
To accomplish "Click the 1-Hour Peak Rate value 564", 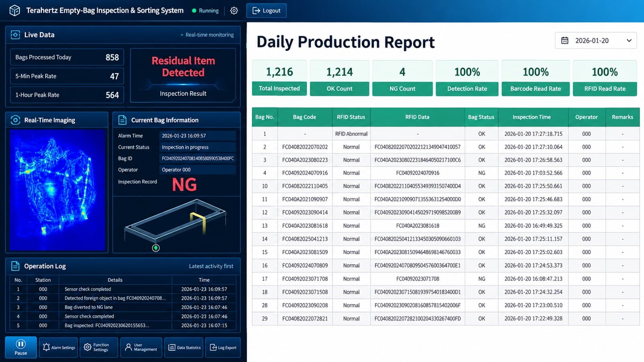I will 112,95.
